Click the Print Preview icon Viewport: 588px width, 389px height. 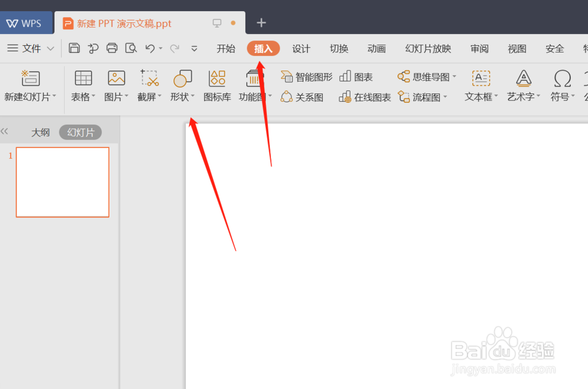pyautogui.click(x=131, y=48)
